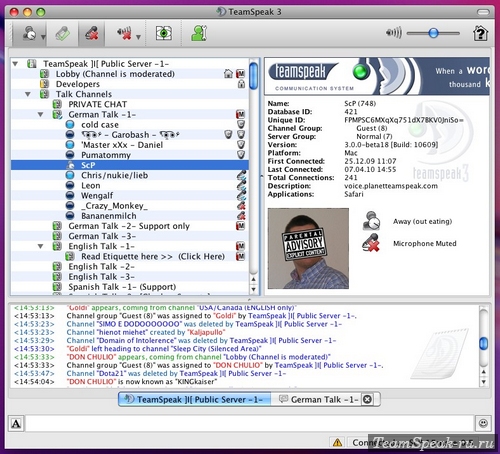This screenshot has height=454, width=500.
Task: Click the teamspeak banner image
Action: coord(377,76)
